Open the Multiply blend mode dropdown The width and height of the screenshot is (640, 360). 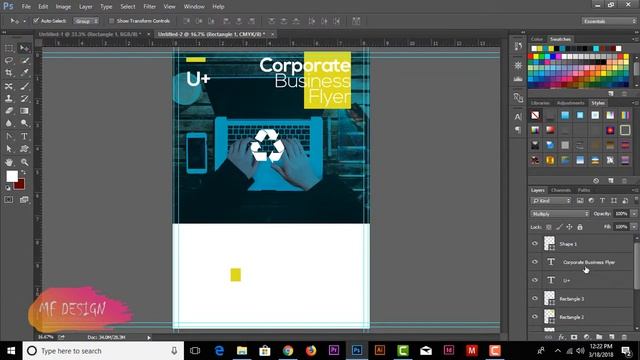click(x=560, y=213)
